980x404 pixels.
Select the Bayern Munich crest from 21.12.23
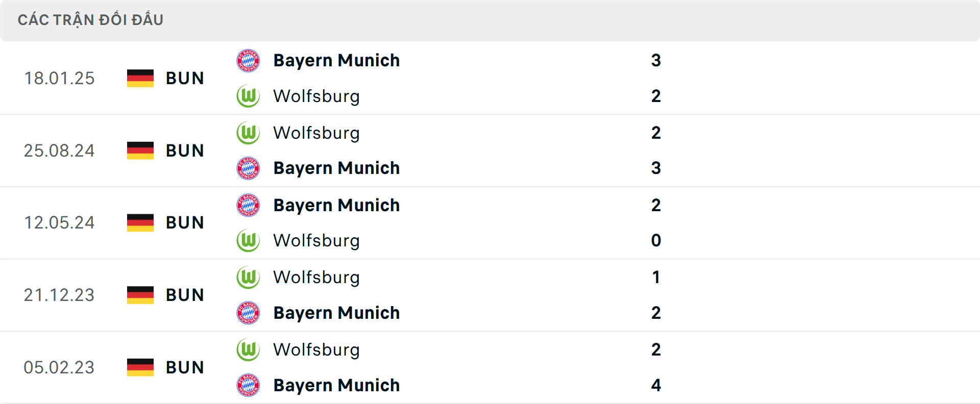(x=248, y=313)
